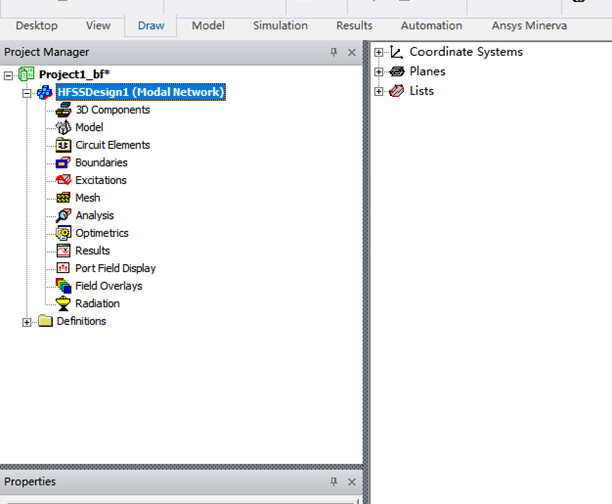Click the Results icon in project tree
This screenshot has height=504, width=612.
63,251
